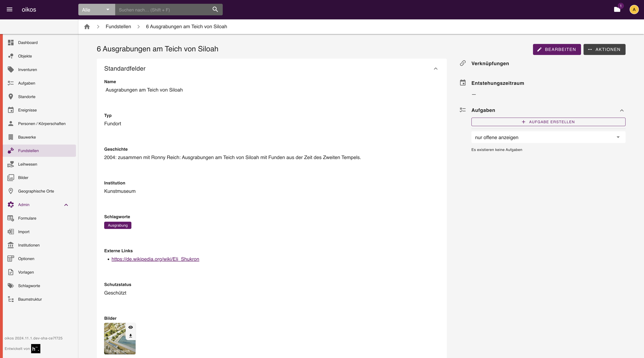Click the Verknüpfungen link icon
Image resolution: width=644 pixels, height=358 pixels.
463,63
